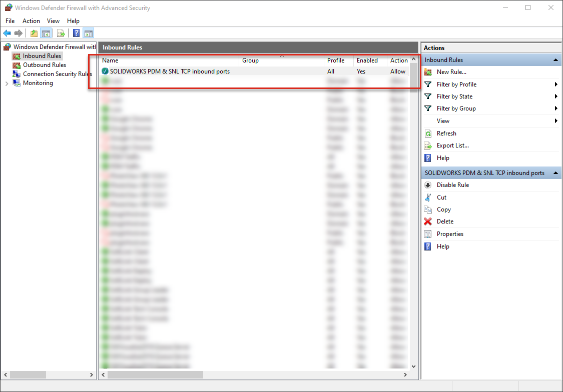Click Help under Inbound Rules actions section
This screenshot has height=392, width=563.
(443, 158)
